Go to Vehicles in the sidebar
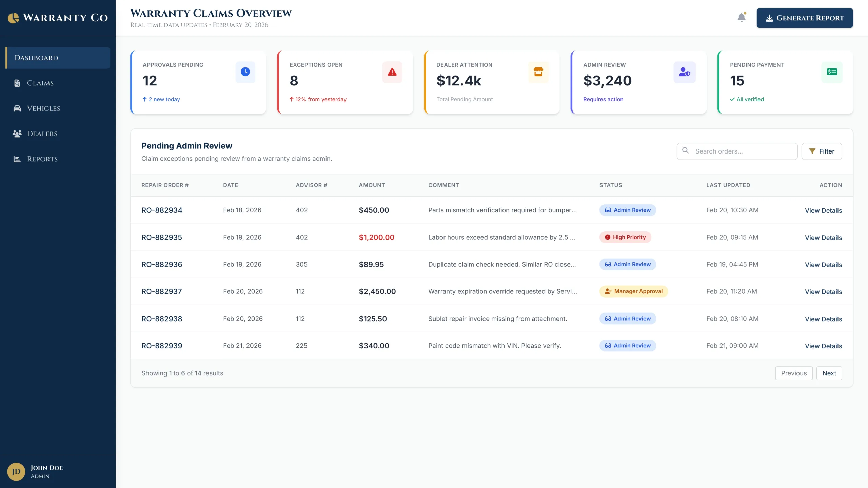Viewport: 868px width, 488px height. tap(43, 108)
